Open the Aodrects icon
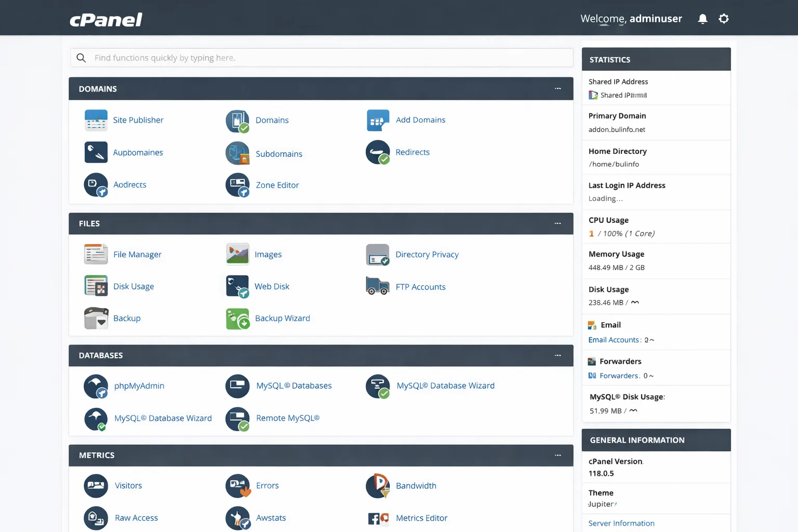Viewport: 798px width, 532px height. [96, 185]
